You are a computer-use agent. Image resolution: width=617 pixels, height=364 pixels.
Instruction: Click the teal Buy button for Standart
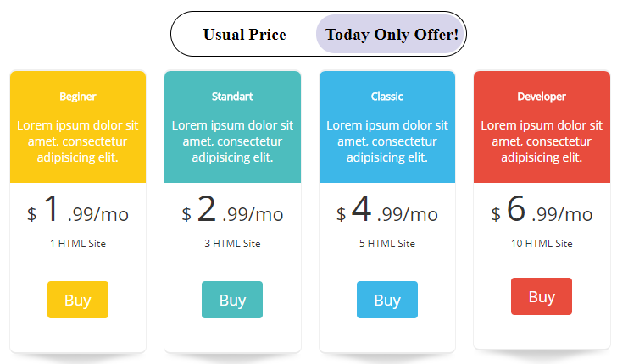click(232, 300)
